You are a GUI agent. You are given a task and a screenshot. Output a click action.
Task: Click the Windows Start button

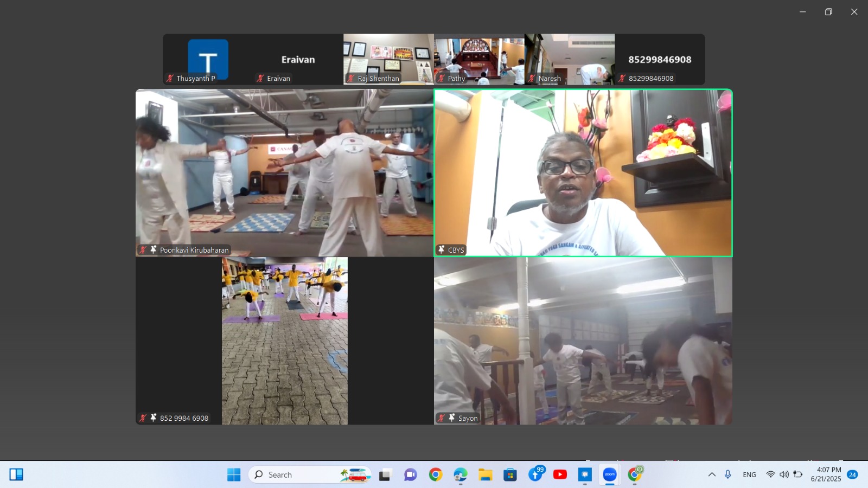(234, 474)
